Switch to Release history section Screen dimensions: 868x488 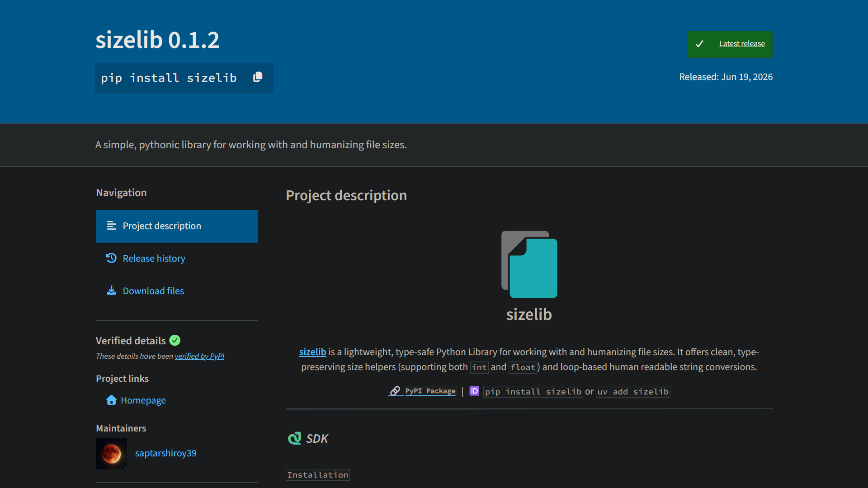(154, 258)
